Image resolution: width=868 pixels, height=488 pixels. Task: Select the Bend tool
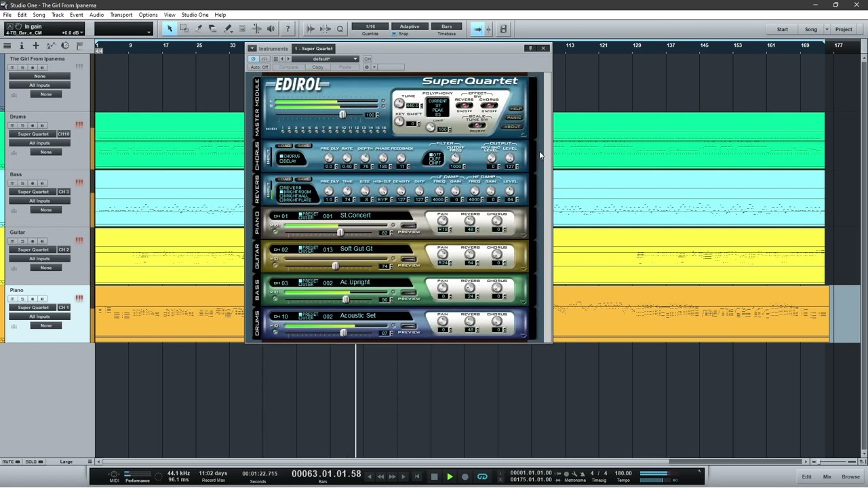(256, 29)
